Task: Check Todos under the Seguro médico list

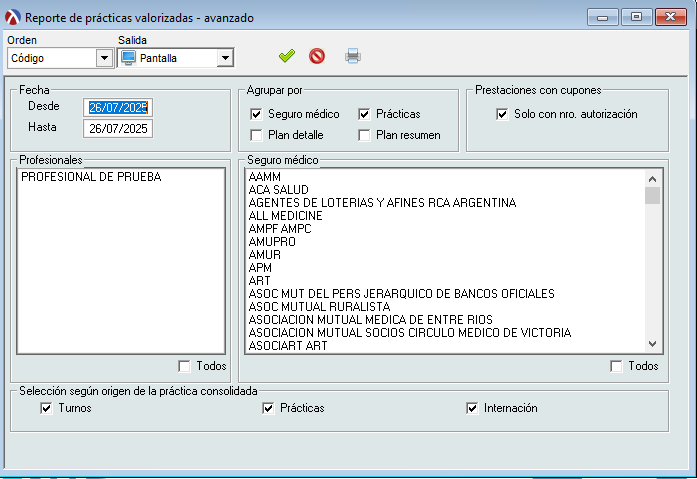Action: point(616,366)
